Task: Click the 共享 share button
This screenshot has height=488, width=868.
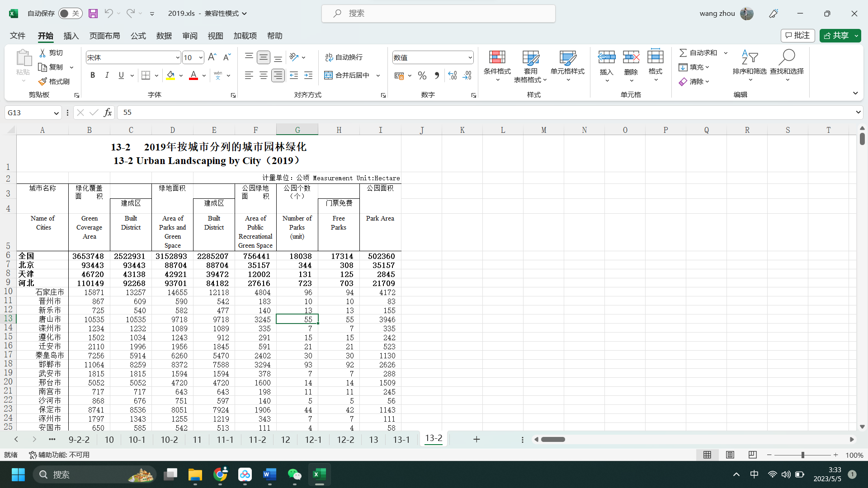Action: [836, 35]
